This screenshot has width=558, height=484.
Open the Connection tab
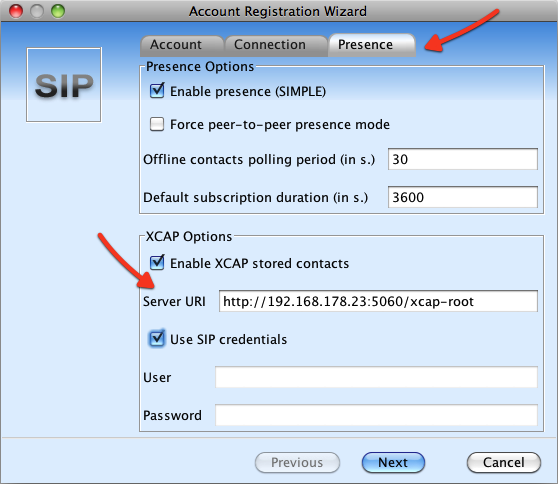(x=276, y=45)
